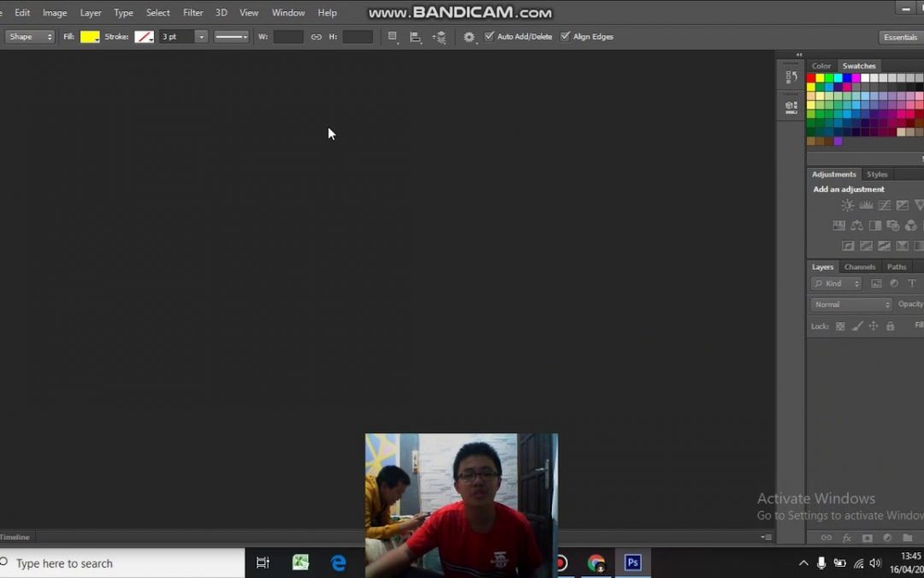
Task: Open the 3 pt stroke width dropdown
Action: [201, 37]
